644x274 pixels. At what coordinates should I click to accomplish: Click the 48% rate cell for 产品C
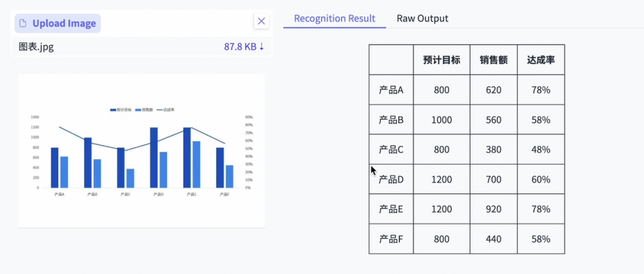coord(541,150)
